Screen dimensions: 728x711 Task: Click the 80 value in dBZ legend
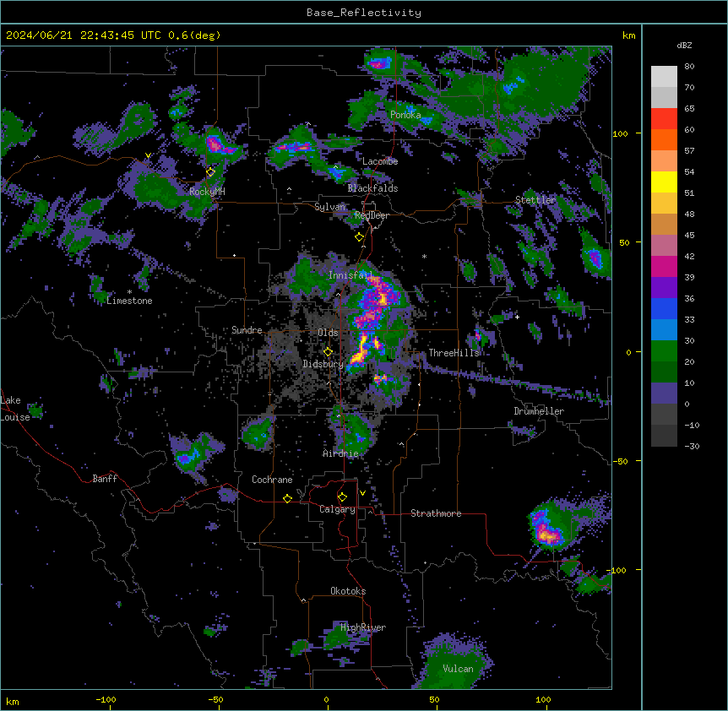(689, 67)
